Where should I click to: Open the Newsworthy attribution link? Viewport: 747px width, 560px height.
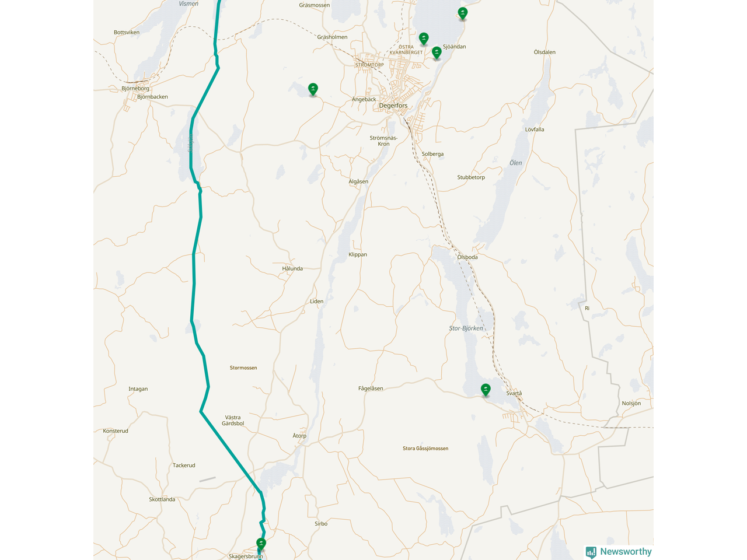pyautogui.click(x=619, y=552)
